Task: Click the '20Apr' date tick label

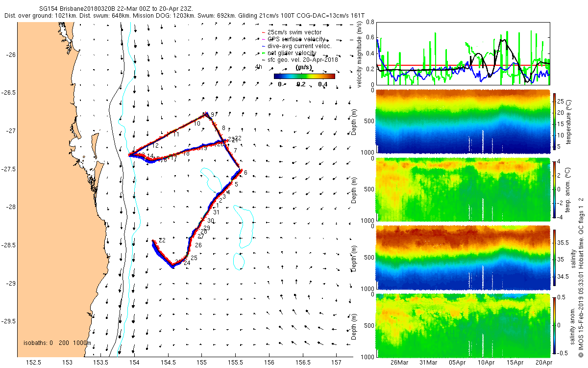Action: point(544,362)
